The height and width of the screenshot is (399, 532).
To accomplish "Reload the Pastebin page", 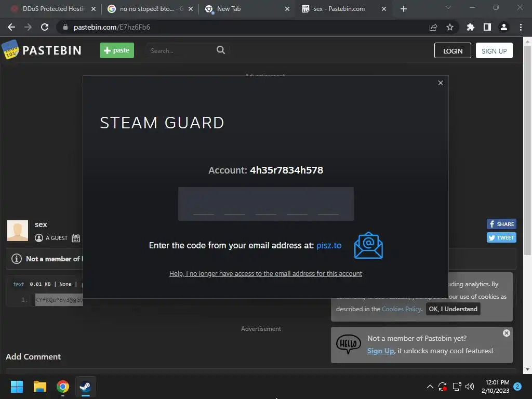I will coord(45,27).
